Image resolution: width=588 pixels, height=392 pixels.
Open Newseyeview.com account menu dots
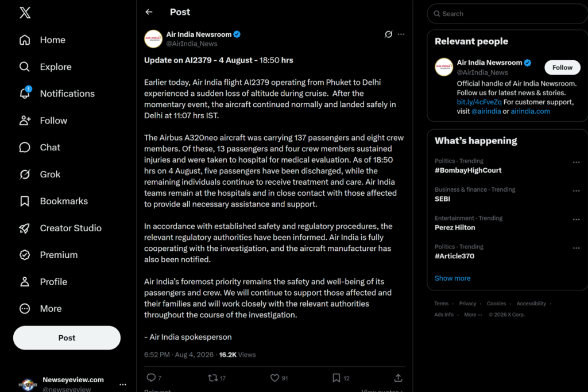123,385
